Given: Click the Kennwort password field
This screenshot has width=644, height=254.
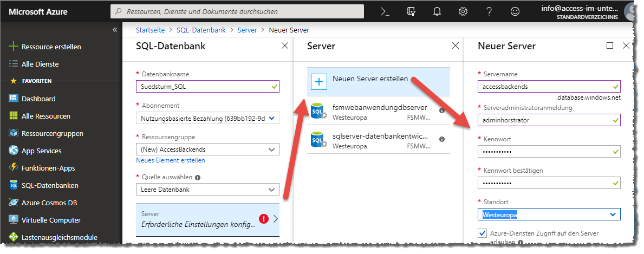Looking at the screenshot, I should [549, 151].
